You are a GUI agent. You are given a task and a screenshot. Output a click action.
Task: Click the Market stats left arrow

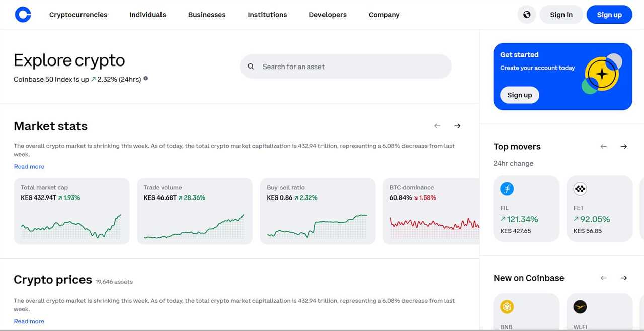[x=437, y=126]
